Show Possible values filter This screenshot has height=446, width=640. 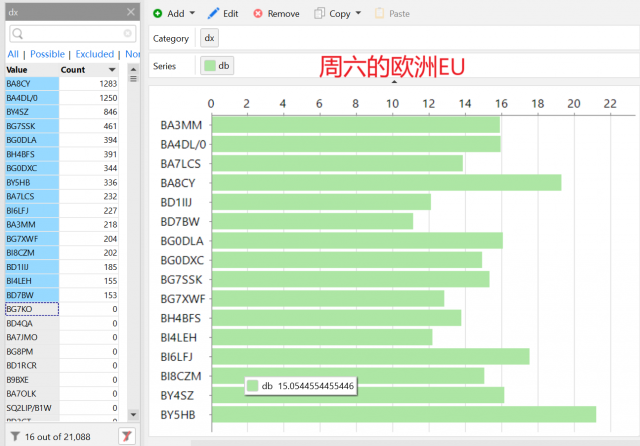tap(47, 54)
